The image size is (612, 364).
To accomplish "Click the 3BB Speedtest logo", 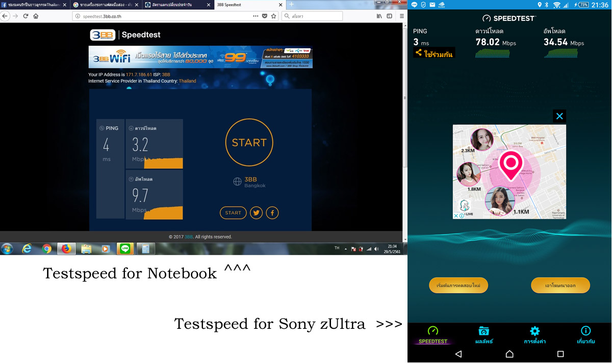I will coord(125,35).
